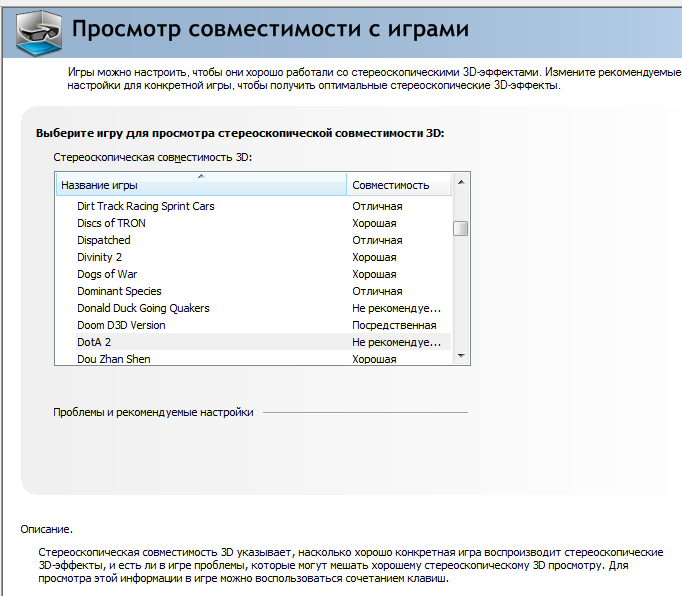This screenshot has width=682, height=596.
Task: Sort list by 'Совместимость' column header
Action: tap(399, 185)
